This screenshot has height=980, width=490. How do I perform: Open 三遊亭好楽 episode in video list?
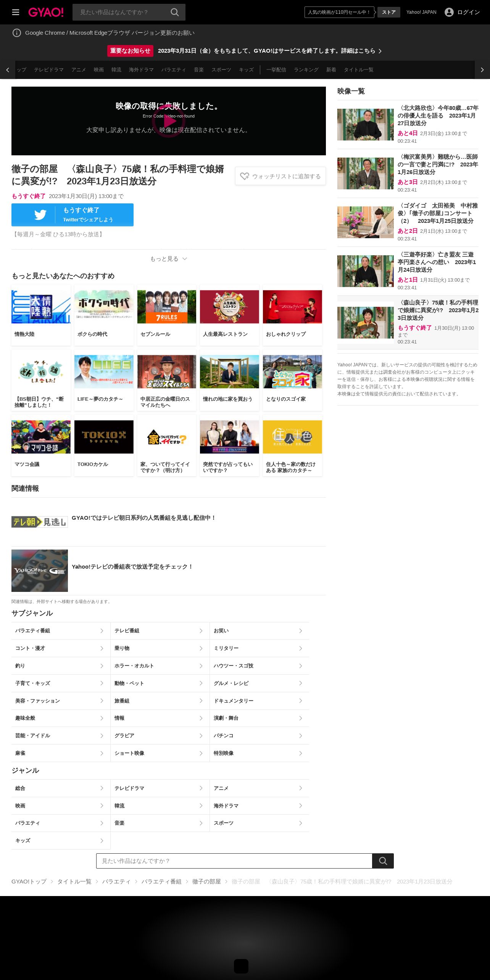[408, 271]
